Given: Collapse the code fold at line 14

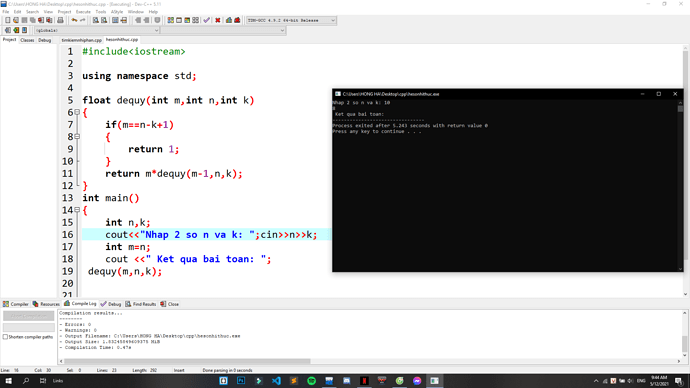Looking at the screenshot, I should [77, 210].
